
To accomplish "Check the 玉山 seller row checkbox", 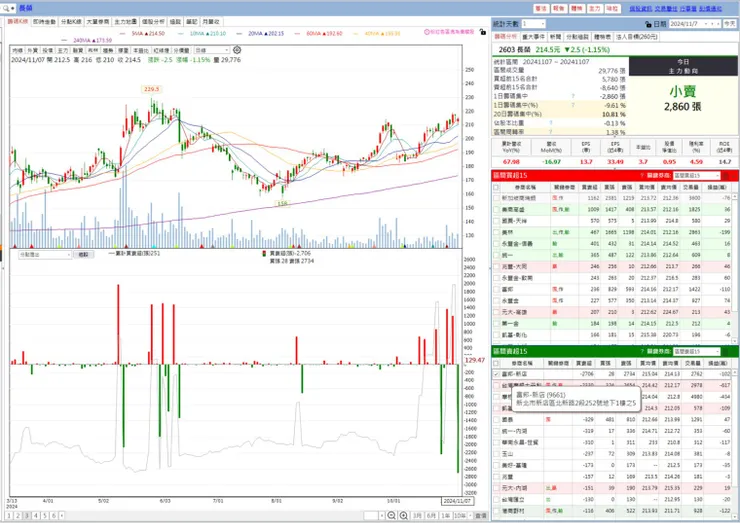I will tap(496, 454).
